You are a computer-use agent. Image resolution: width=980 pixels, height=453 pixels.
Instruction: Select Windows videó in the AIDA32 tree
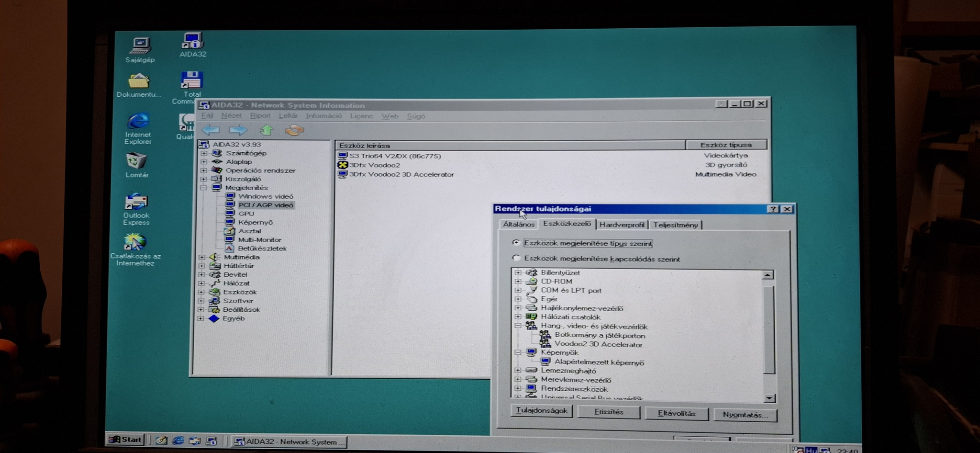[266, 196]
